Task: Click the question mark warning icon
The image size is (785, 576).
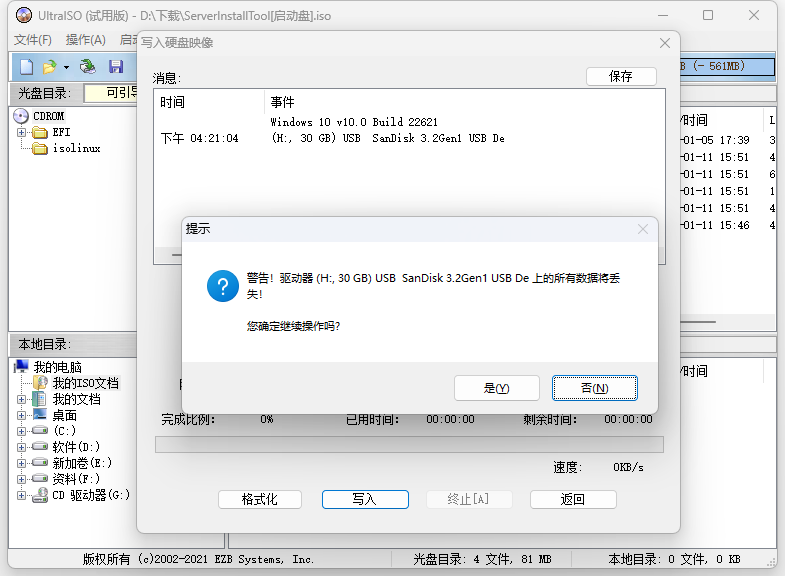Action: (x=223, y=286)
